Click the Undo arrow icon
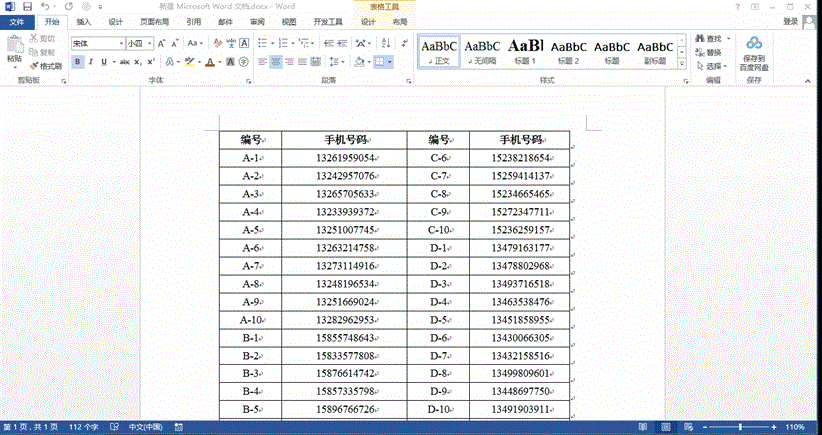Image resolution: width=822 pixels, height=435 pixels. coord(45,6)
